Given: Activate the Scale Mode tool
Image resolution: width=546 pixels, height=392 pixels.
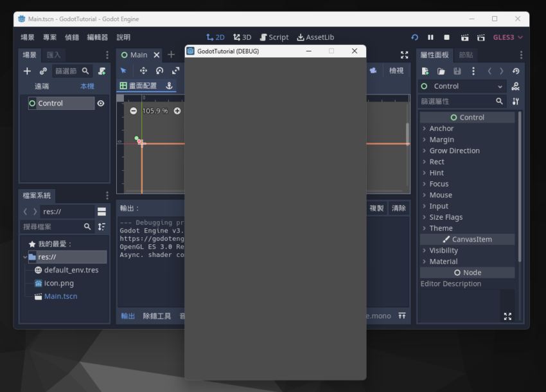Looking at the screenshot, I should pos(176,71).
